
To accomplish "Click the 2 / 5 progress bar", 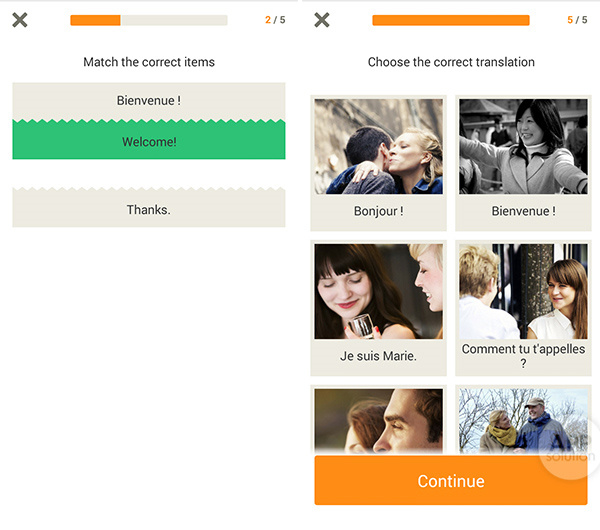I will 149,20.
